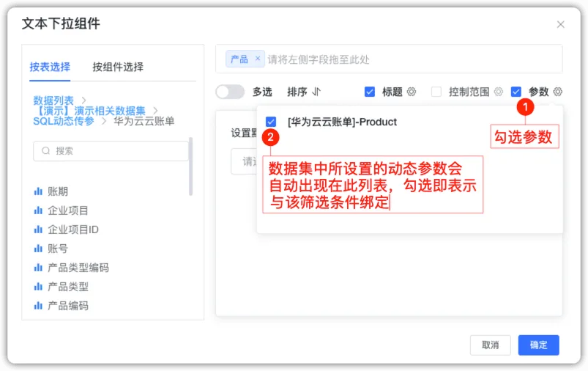Viewport: 588px width, 371px height.
Task: Uncheck the 标题 checkbox
Action: tap(369, 92)
